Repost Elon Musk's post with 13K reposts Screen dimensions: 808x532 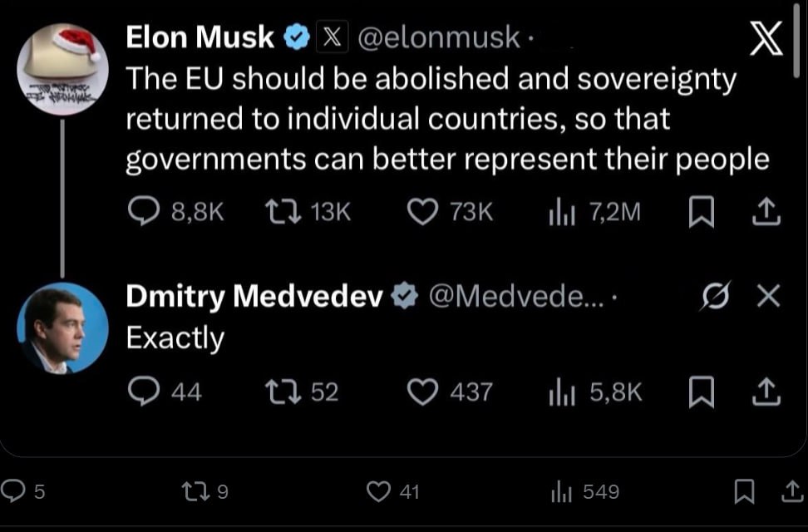(x=277, y=213)
